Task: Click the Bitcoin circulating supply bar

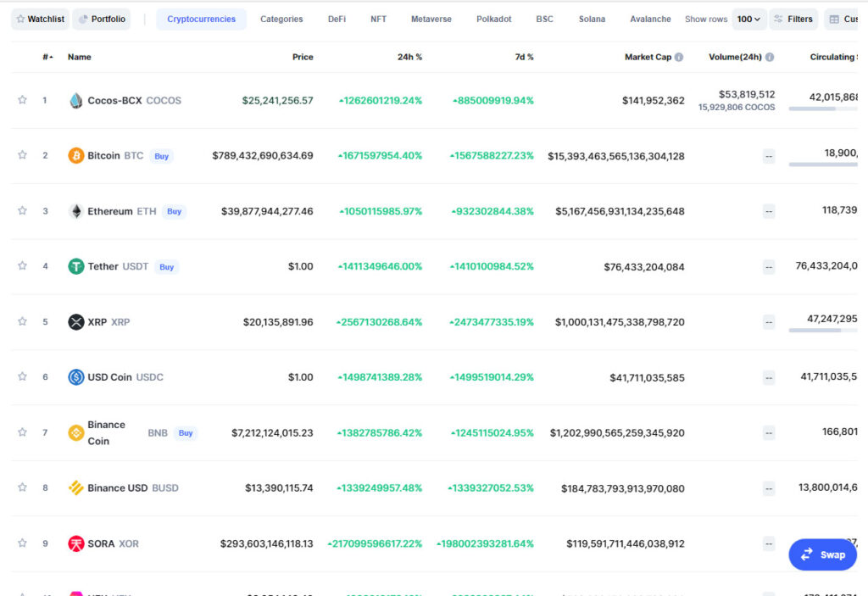Action: point(823,164)
